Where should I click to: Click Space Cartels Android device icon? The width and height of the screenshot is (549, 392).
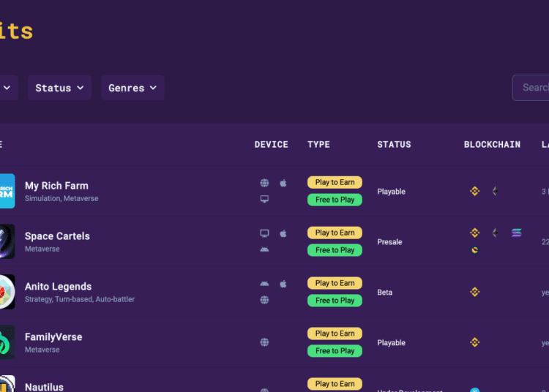(x=264, y=249)
